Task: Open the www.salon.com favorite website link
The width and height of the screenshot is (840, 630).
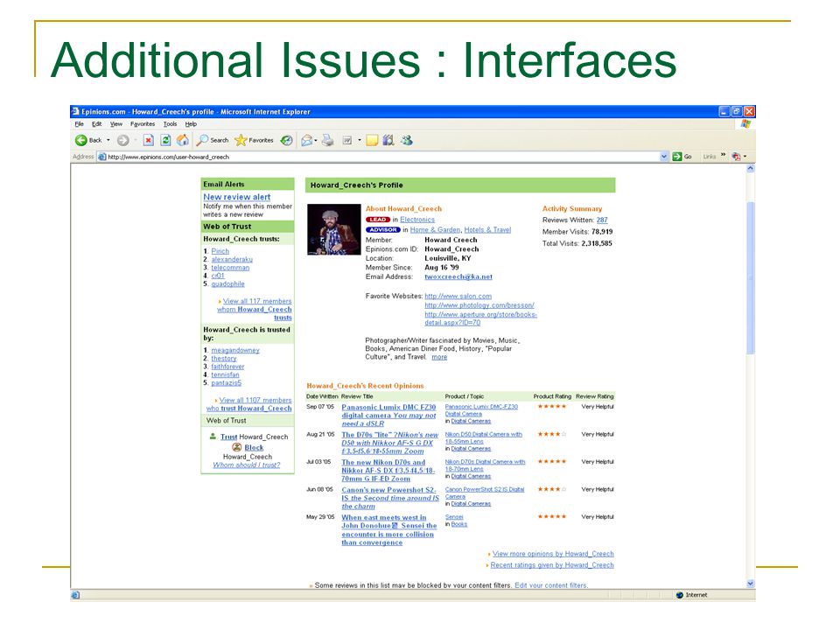Action: [458, 297]
